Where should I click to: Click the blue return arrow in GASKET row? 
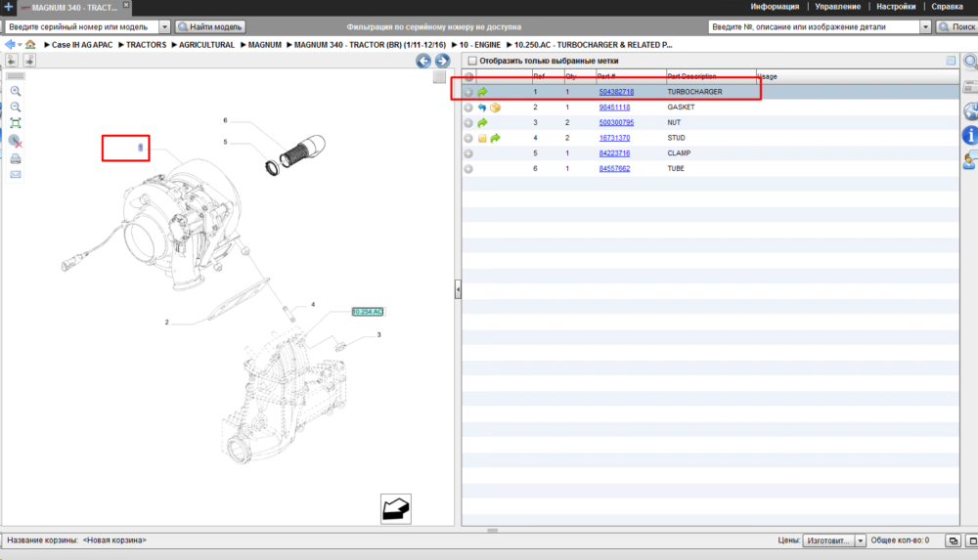tap(482, 108)
